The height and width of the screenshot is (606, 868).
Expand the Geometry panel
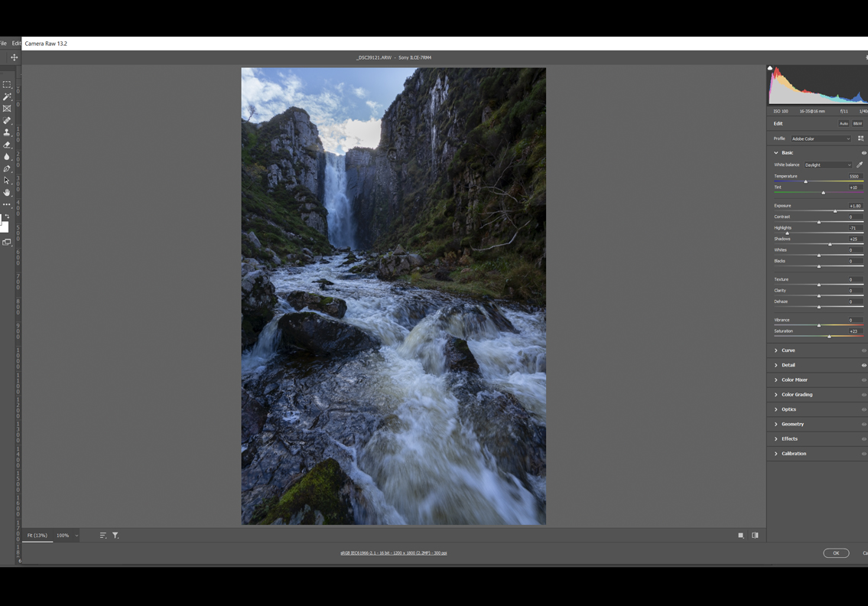(x=792, y=424)
